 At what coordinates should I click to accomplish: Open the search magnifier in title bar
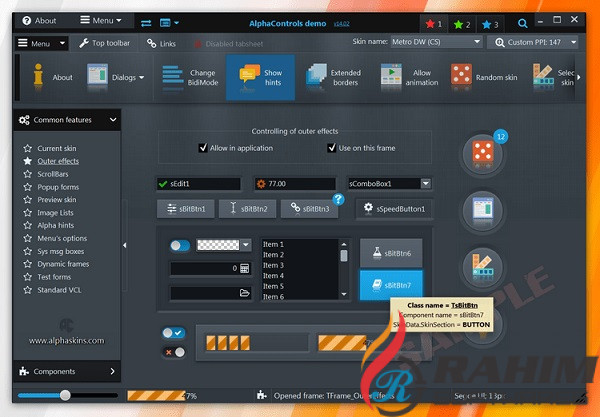tap(522, 23)
